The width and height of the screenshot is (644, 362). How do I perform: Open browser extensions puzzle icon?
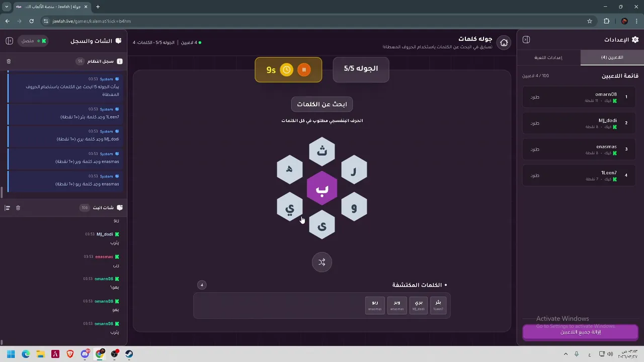[x=606, y=21]
